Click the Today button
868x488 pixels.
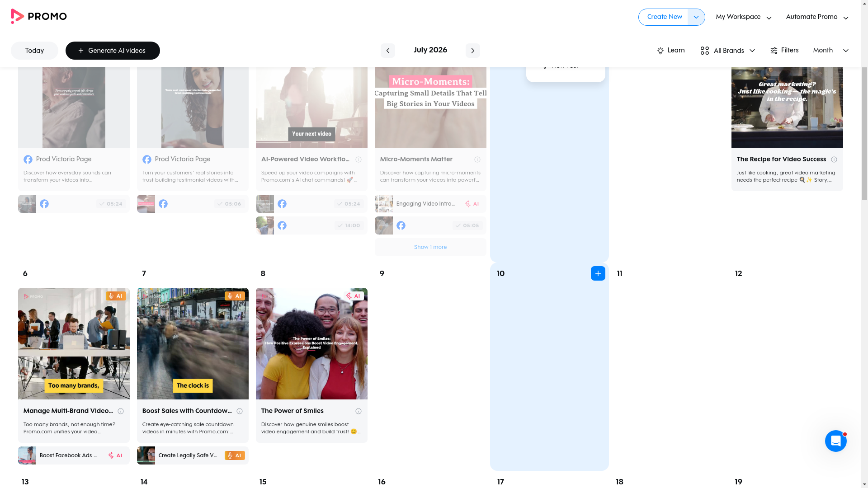(34, 51)
